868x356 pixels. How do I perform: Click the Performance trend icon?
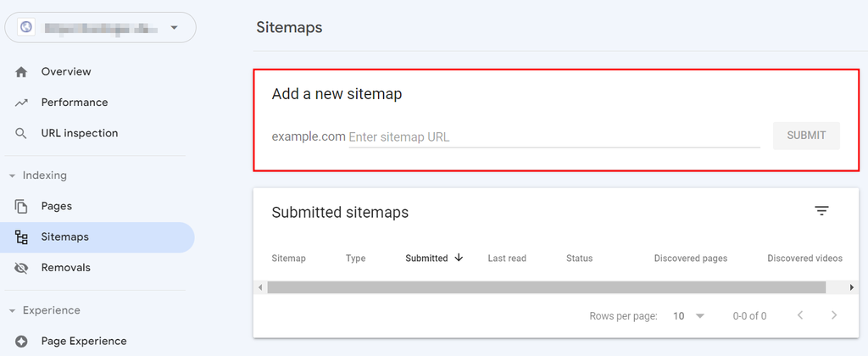pos(22,103)
